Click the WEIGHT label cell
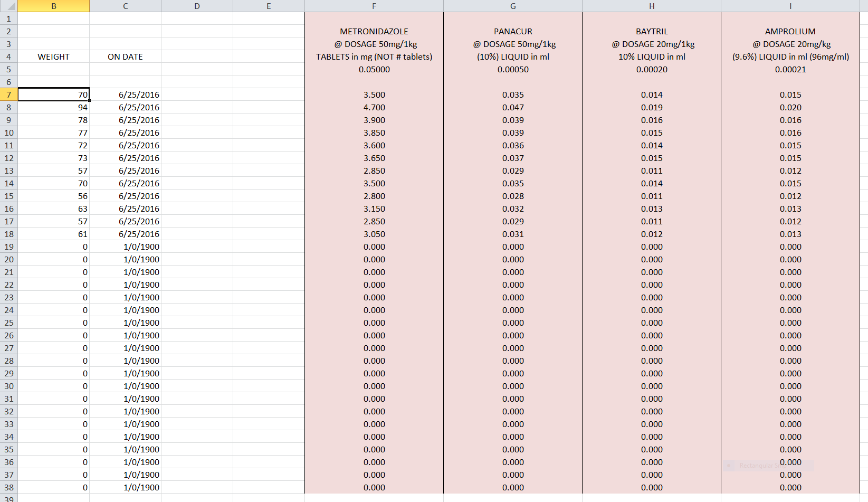Image resolution: width=868 pixels, height=502 pixels. click(53, 56)
